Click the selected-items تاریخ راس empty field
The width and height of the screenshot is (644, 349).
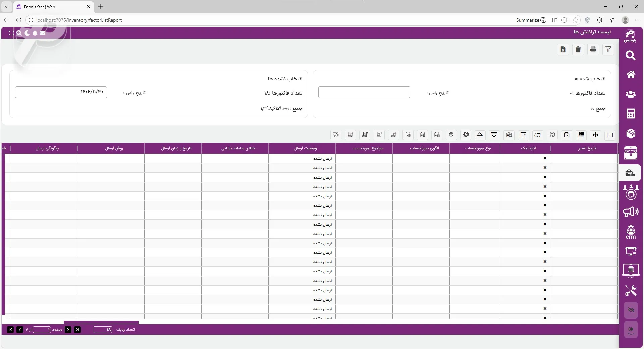click(x=364, y=92)
